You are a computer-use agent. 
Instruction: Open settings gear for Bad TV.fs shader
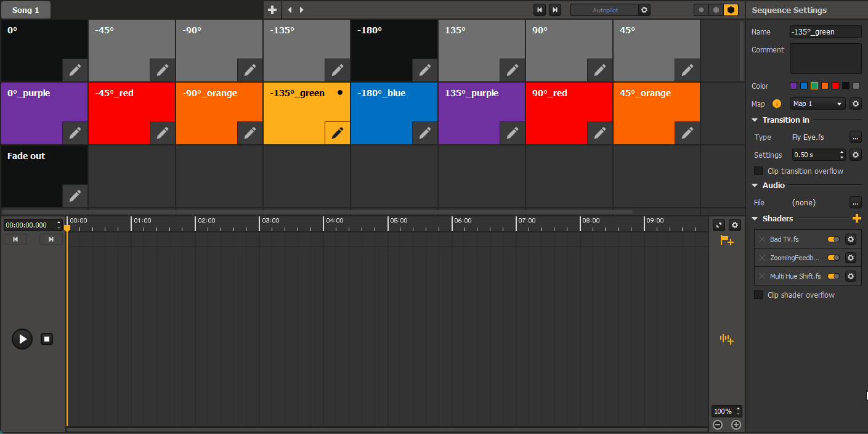[x=851, y=239]
